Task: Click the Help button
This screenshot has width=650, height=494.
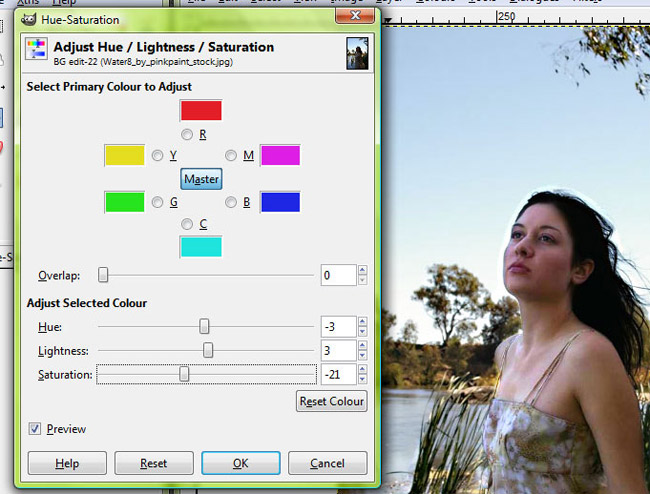Action: pos(67,463)
